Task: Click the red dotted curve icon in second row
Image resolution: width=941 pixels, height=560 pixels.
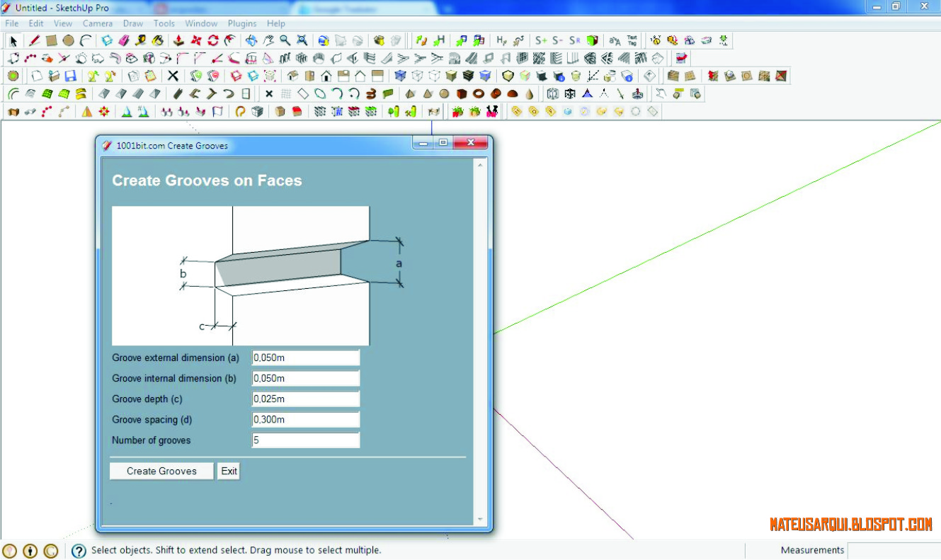Action: [x=30, y=58]
